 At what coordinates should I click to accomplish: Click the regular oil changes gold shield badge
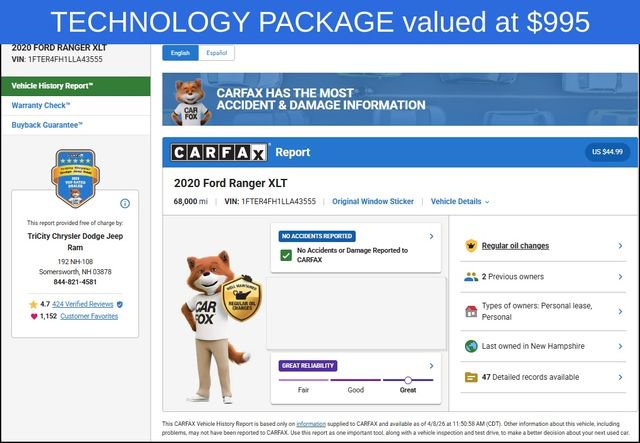pyautogui.click(x=242, y=298)
